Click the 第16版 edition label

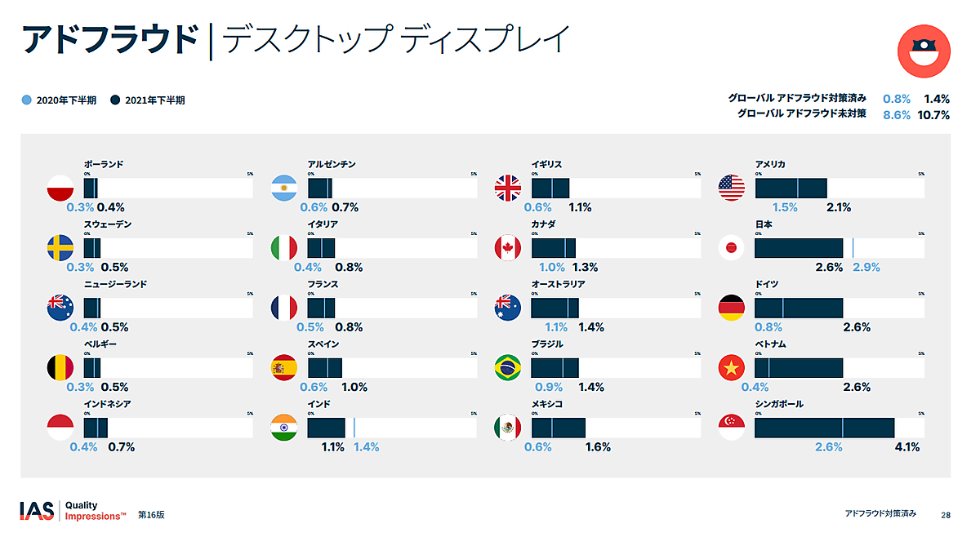point(151,515)
